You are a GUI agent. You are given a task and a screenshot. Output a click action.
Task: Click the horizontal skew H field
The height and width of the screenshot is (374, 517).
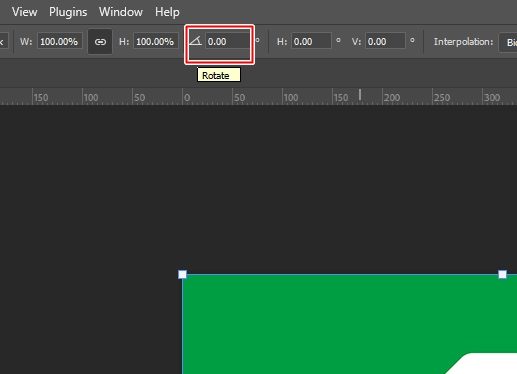[311, 41]
